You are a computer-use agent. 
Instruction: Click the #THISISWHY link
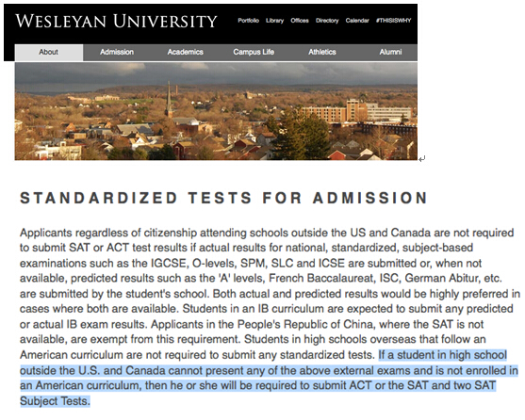tap(393, 21)
